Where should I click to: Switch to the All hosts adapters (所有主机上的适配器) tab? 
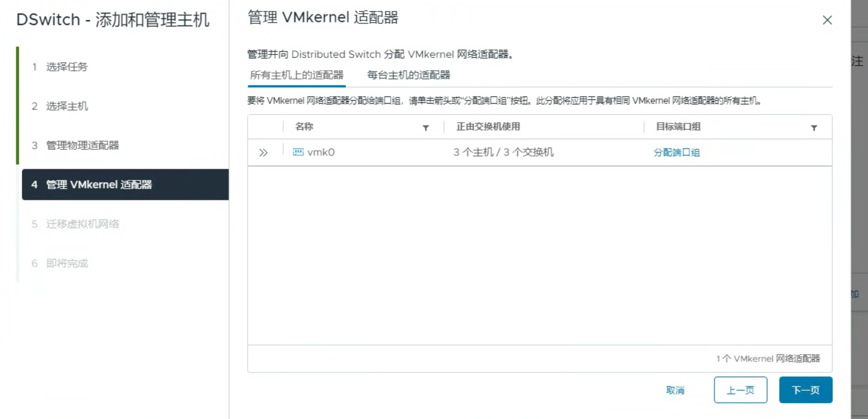(x=296, y=75)
